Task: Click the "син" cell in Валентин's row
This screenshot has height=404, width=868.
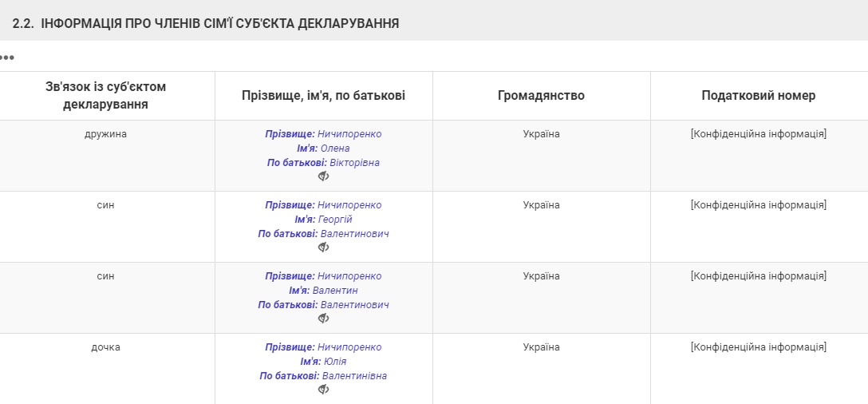Action: [105, 276]
